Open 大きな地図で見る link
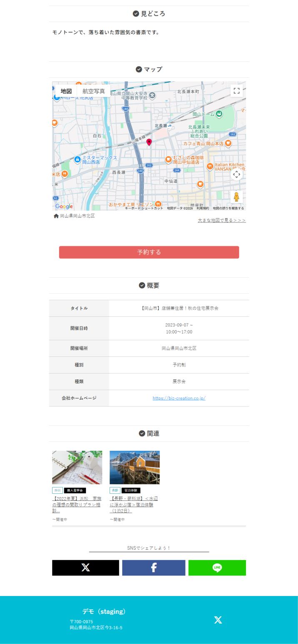 (221, 220)
